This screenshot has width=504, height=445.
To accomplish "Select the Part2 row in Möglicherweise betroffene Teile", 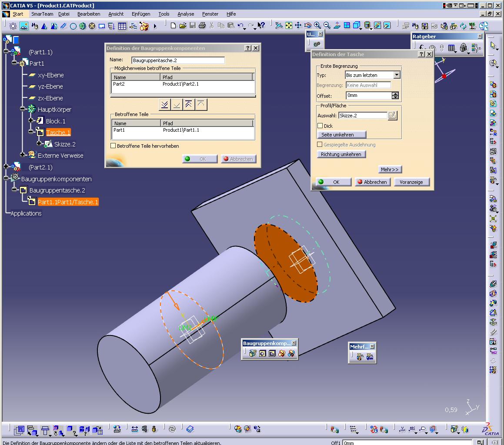I will click(x=183, y=84).
